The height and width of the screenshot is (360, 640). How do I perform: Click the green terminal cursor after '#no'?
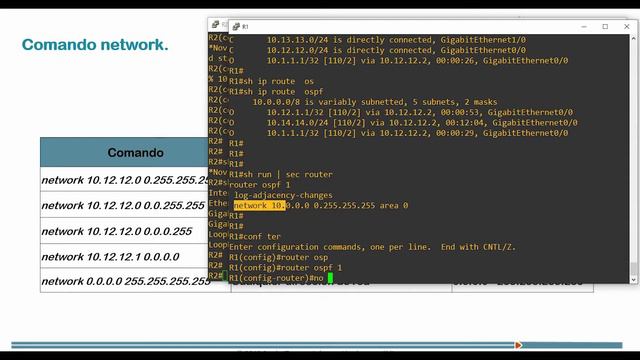330,278
